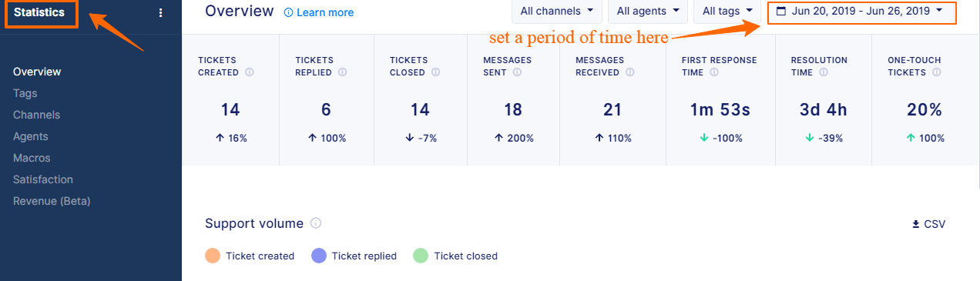Open the Jun 20 - Jun 26 date picker
980x281 pixels.
(x=861, y=12)
